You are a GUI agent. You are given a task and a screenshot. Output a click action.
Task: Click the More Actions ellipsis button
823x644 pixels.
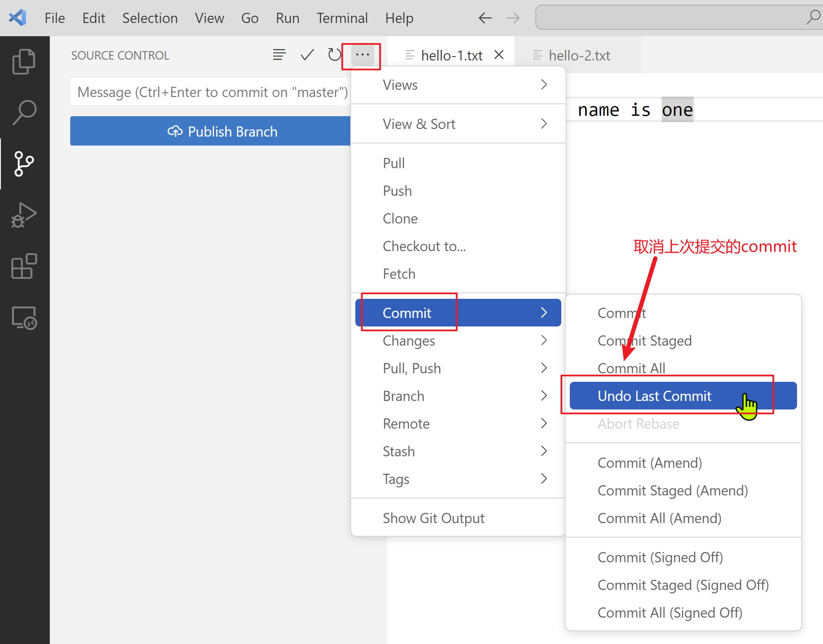pos(362,55)
